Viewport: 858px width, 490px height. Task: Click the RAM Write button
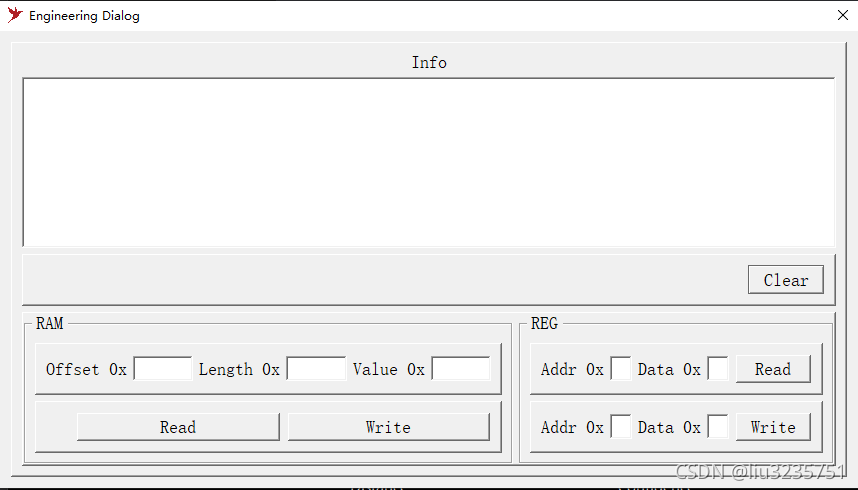[x=389, y=427]
